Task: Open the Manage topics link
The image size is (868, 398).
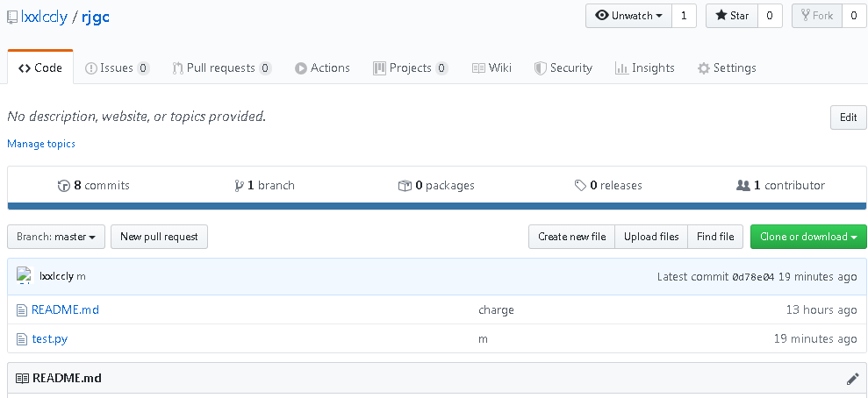Action: [x=41, y=144]
